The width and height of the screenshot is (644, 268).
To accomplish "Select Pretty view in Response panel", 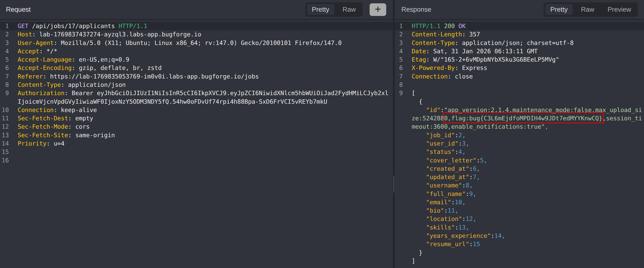I will tap(559, 10).
